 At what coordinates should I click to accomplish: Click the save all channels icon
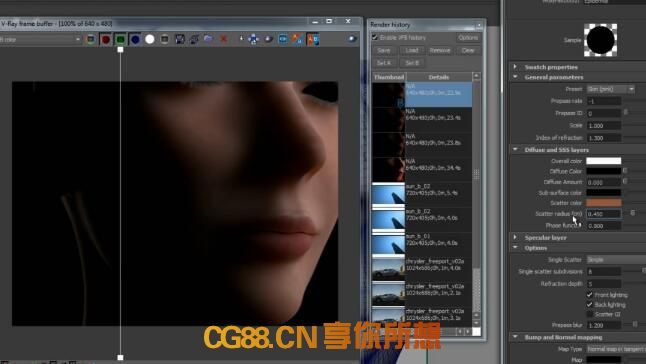point(194,39)
